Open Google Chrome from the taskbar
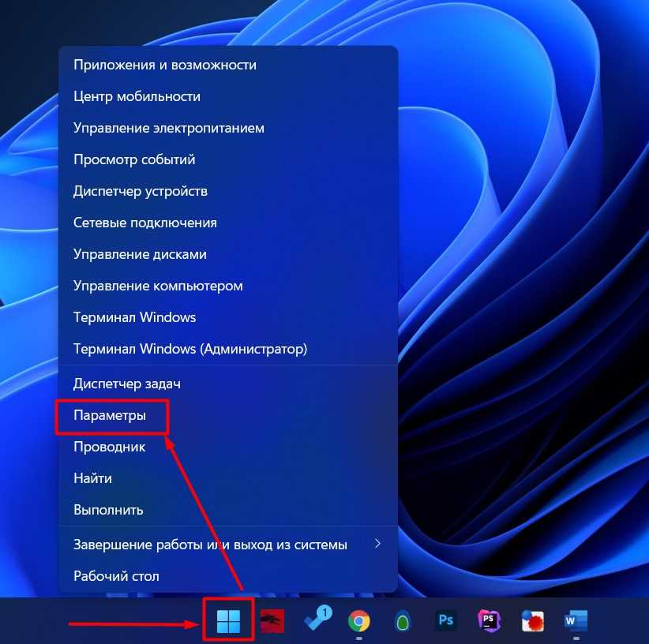Viewport: 649px width, 644px height. [x=359, y=621]
